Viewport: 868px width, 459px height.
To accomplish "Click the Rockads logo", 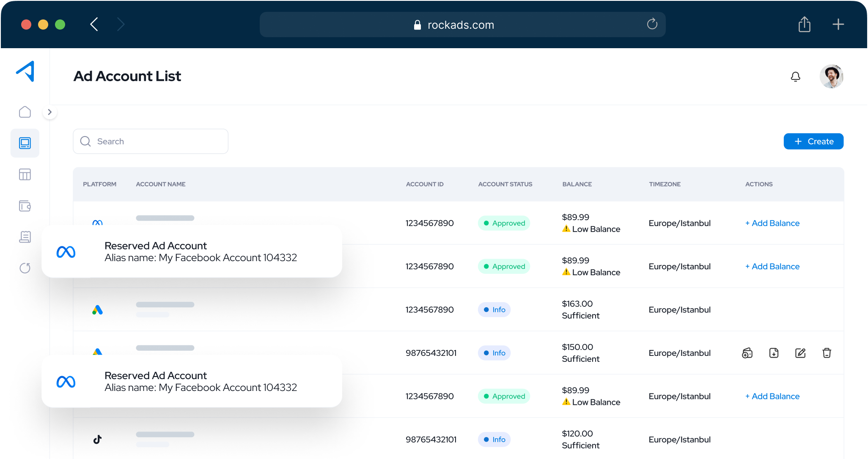I will point(25,71).
